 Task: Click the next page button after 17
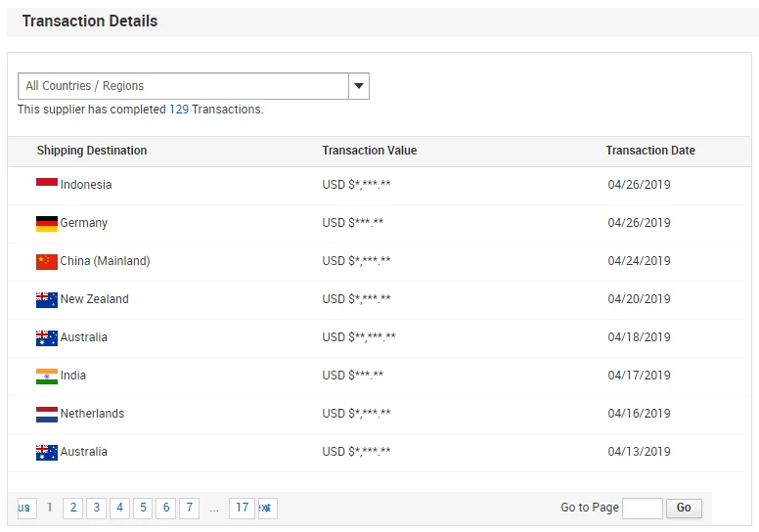[x=266, y=508]
